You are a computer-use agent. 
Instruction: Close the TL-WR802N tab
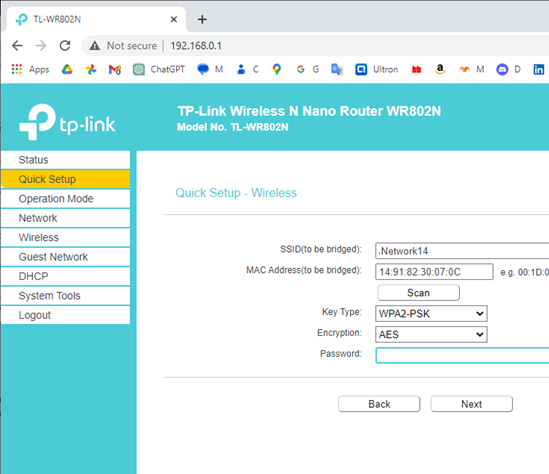pyautogui.click(x=174, y=19)
